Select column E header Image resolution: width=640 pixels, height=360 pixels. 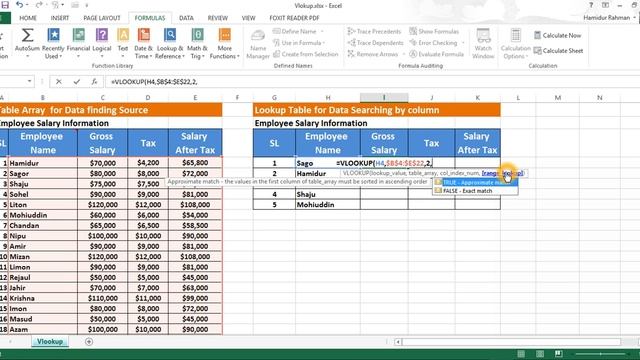coord(195,98)
